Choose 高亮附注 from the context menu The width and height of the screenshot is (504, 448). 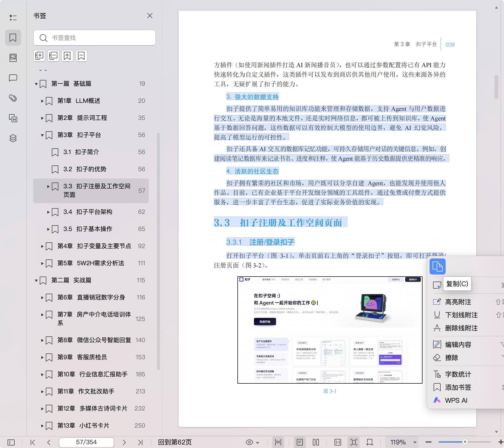[x=458, y=302]
